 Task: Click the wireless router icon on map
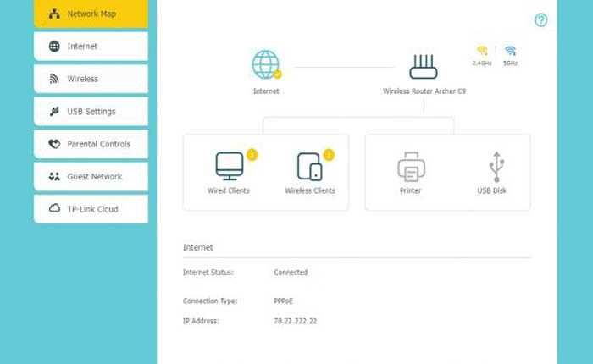click(x=424, y=67)
